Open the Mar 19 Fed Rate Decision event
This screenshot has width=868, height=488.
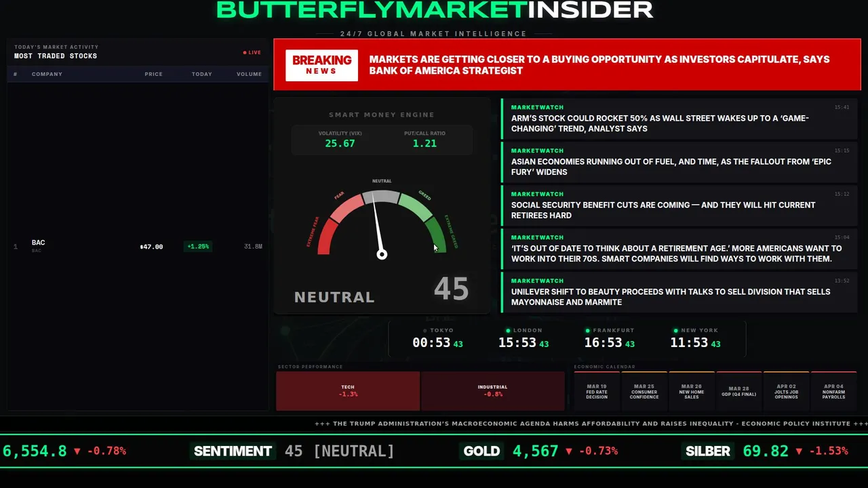click(x=597, y=391)
